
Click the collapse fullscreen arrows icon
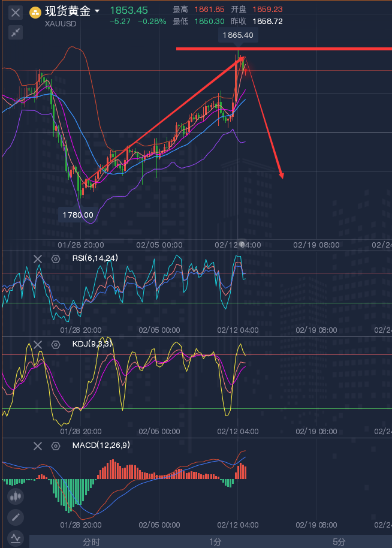coord(16,32)
